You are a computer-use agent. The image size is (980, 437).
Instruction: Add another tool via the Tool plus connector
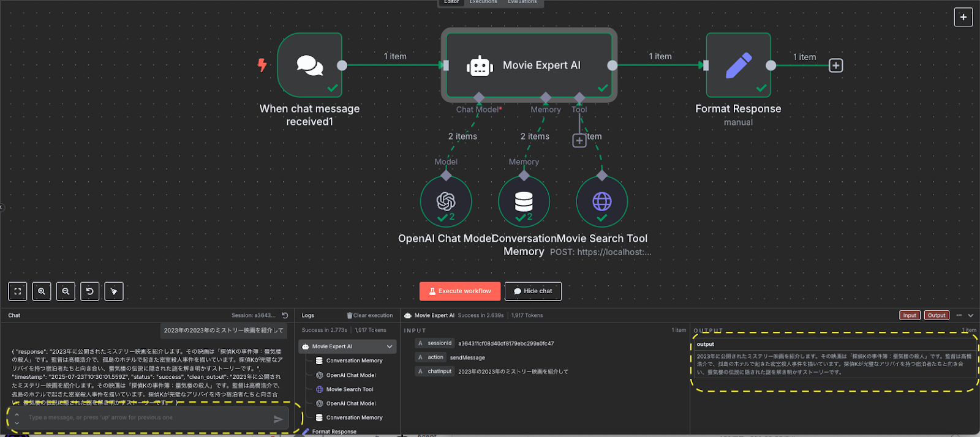[579, 141]
